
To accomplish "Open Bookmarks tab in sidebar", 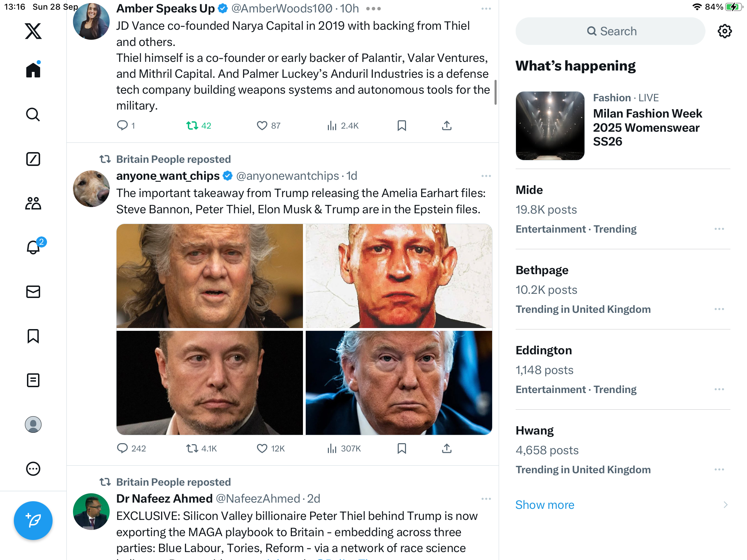I will (33, 336).
